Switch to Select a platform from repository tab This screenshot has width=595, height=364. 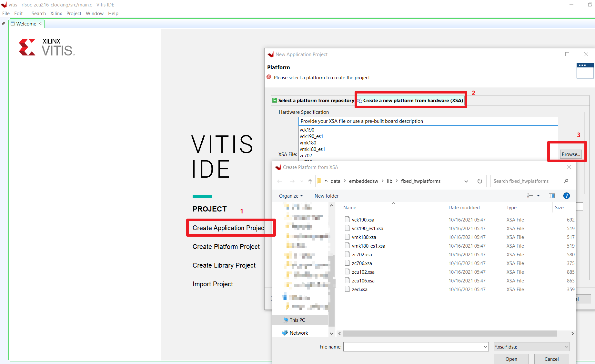(x=313, y=100)
